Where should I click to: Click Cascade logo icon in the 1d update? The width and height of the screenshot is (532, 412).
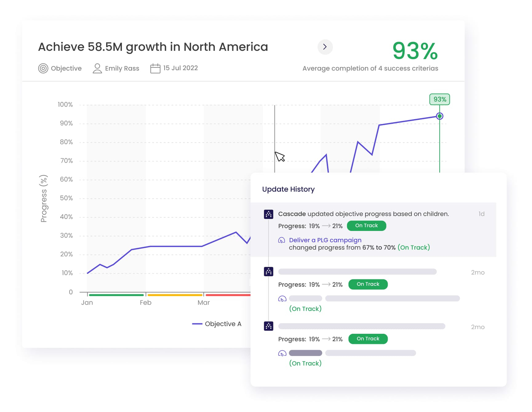point(268,214)
